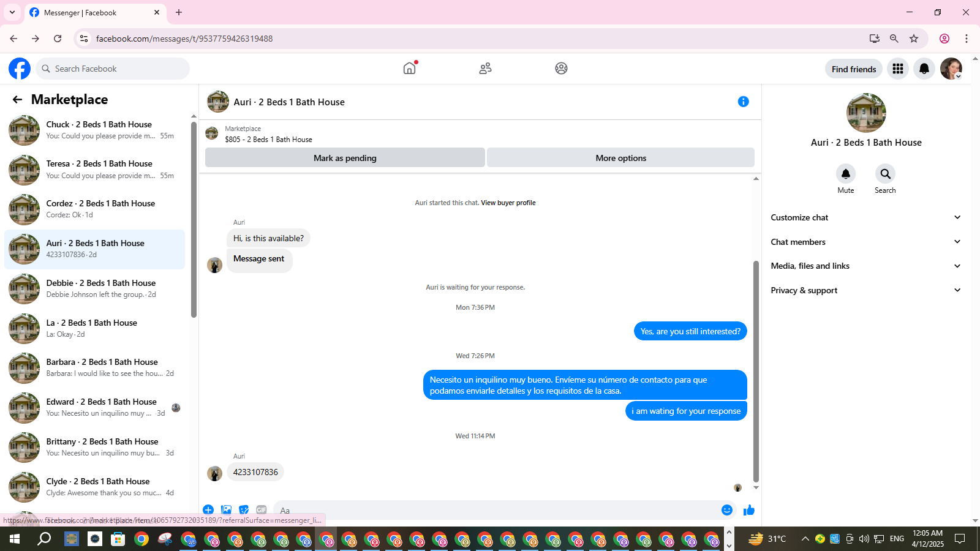Screen dimensions: 980x551
Task: Select the message bubble reading 4233107836
Action: point(255,472)
